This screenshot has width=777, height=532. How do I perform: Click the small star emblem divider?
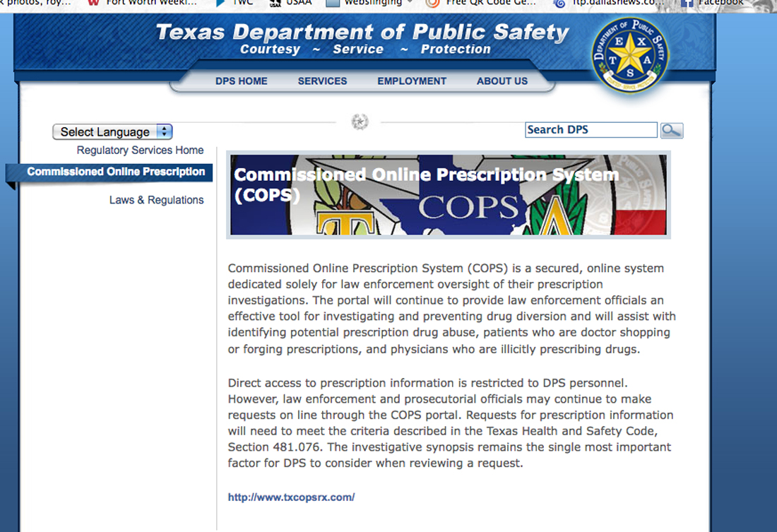click(360, 122)
